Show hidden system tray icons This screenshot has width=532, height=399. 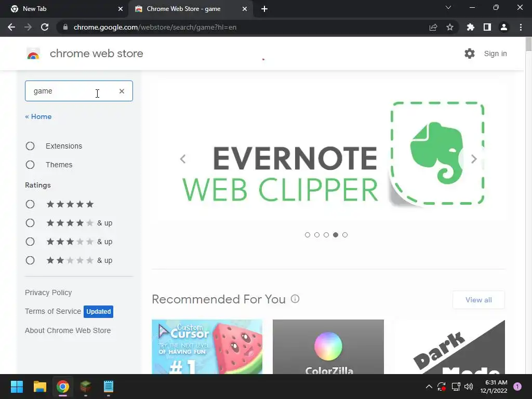pyautogui.click(x=429, y=387)
